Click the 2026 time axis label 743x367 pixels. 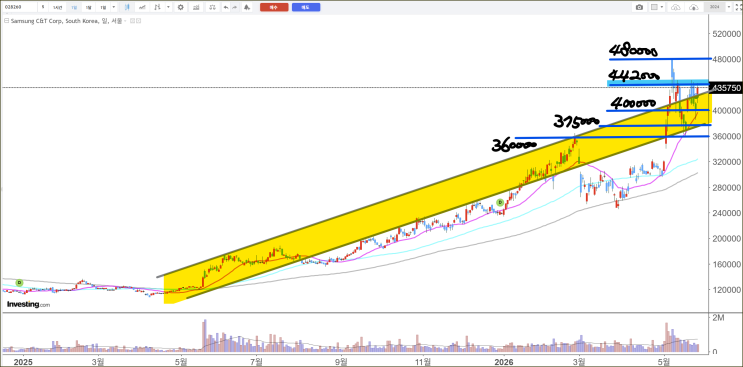pyautogui.click(x=504, y=361)
